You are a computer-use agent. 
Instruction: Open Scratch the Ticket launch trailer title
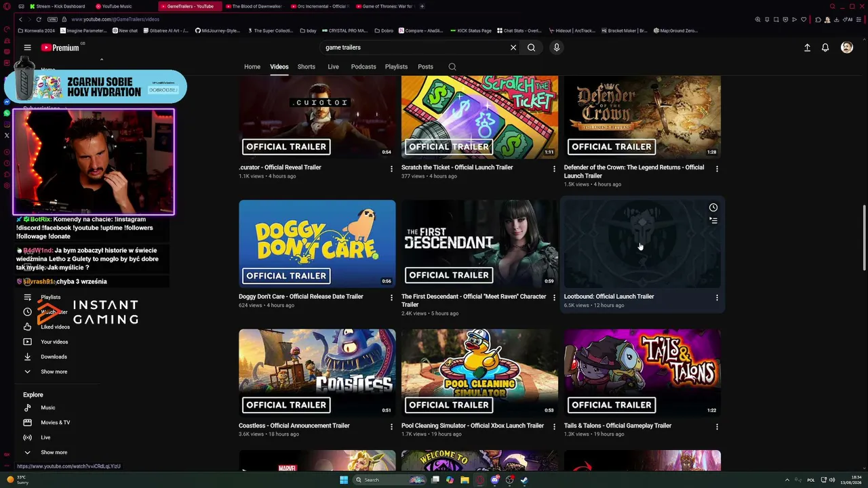click(x=457, y=167)
